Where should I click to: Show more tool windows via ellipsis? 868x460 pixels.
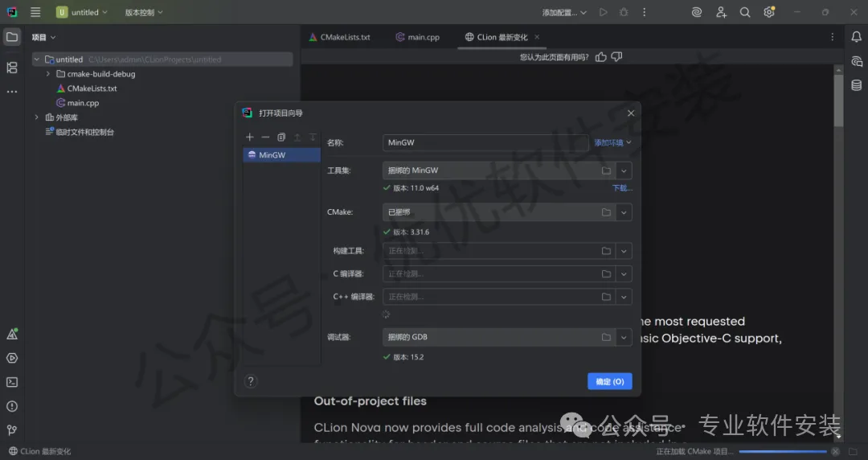coord(11,92)
